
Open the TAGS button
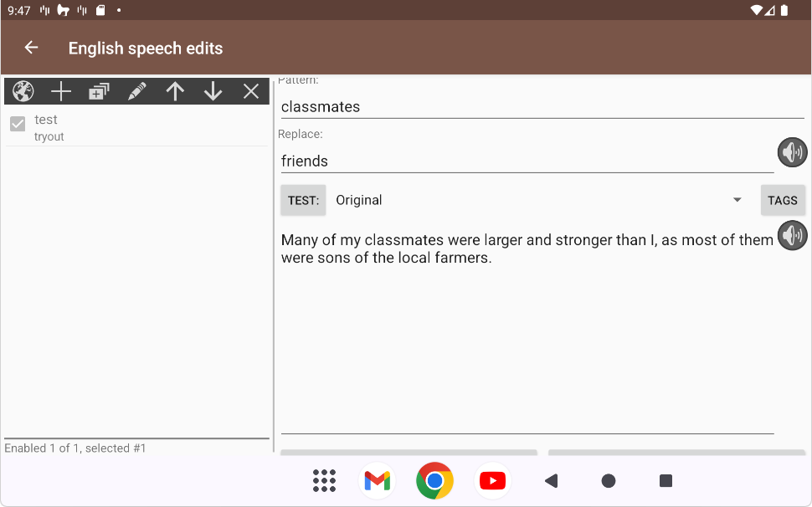click(x=783, y=200)
